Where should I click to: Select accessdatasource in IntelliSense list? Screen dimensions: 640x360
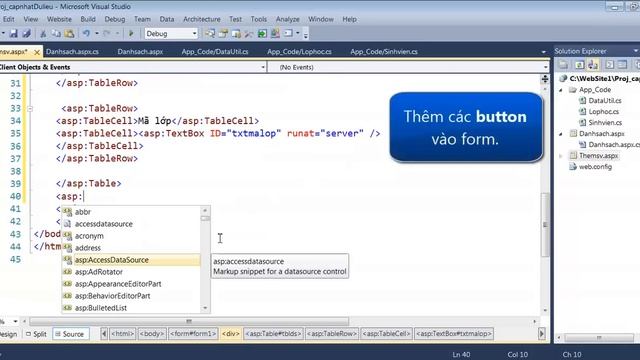103,224
